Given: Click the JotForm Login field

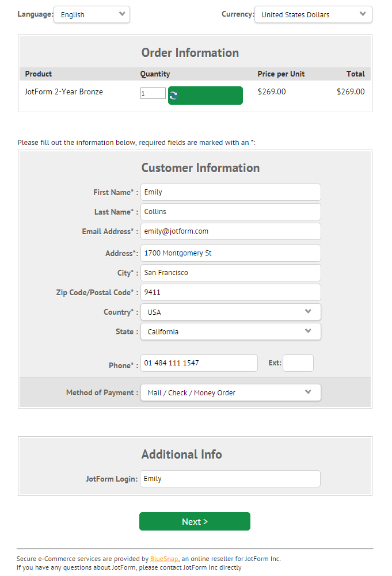Looking at the screenshot, I should (230, 479).
